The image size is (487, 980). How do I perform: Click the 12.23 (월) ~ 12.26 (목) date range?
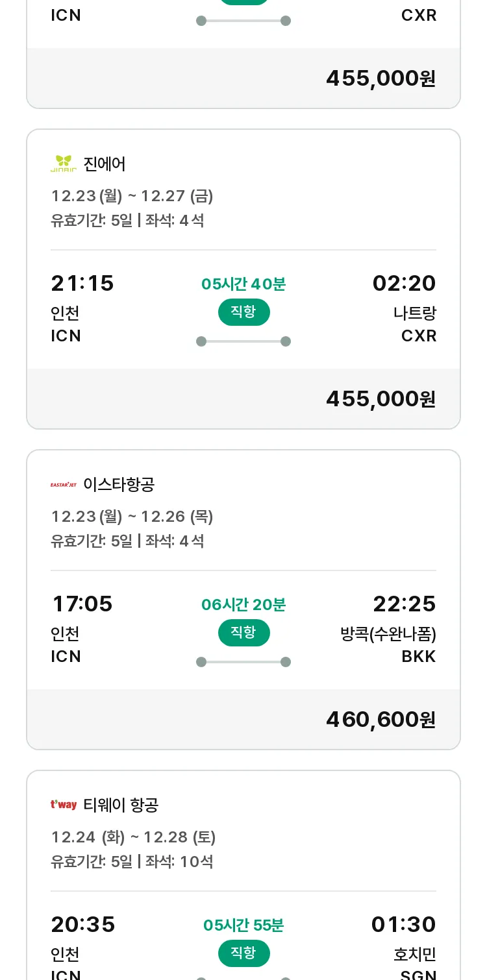pyautogui.click(x=132, y=517)
